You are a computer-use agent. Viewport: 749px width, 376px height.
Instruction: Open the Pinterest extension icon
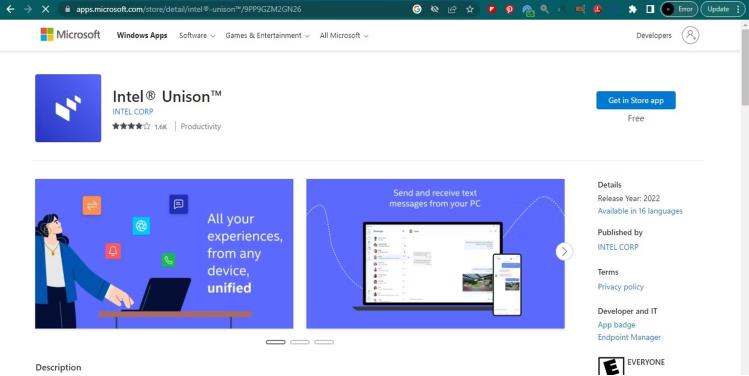[509, 9]
